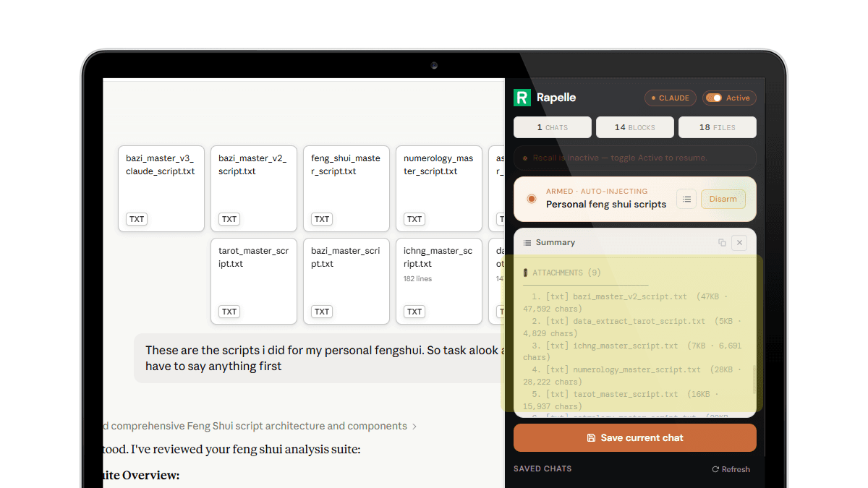The height and width of the screenshot is (488, 868).
Task: Open the numerology_master_script.txt attachment card
Action: coord(439,189)
